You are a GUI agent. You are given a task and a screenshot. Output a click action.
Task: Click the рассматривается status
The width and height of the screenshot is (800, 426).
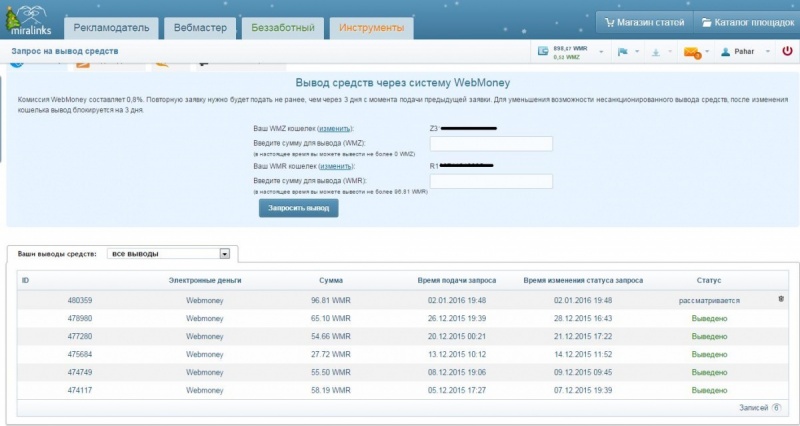[709, 301]
